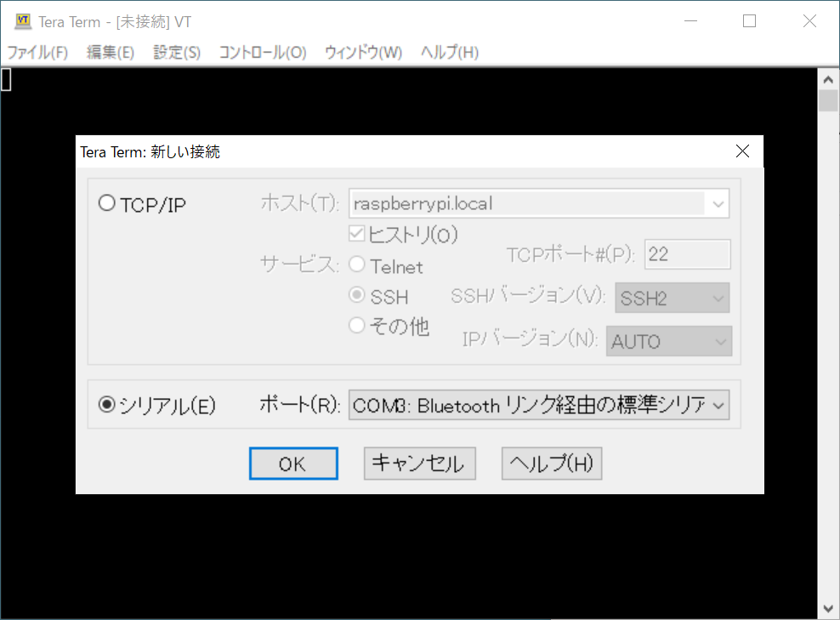Close the Tera Term main window
This screenshot has width=840, height=620.
pos(809,21)
